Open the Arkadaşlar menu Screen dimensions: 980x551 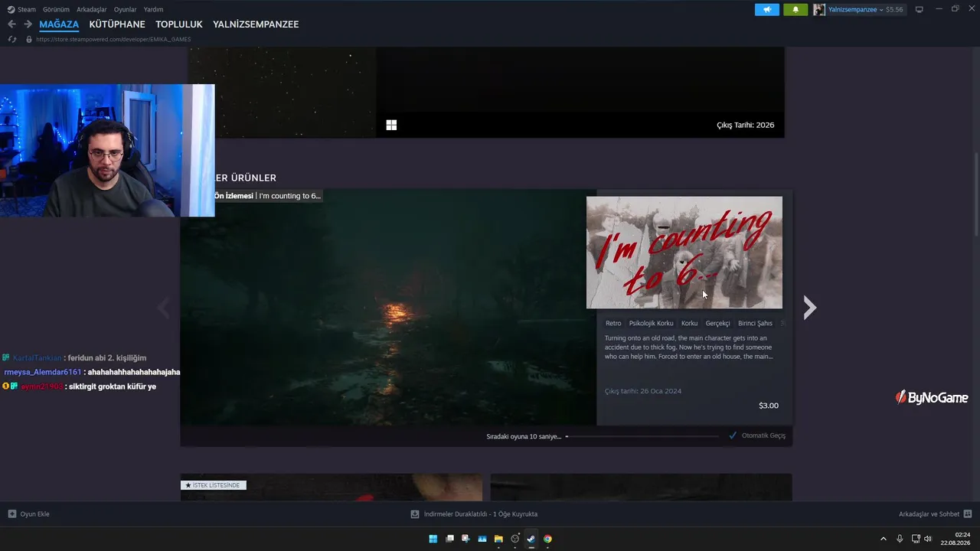coord(92,10)
